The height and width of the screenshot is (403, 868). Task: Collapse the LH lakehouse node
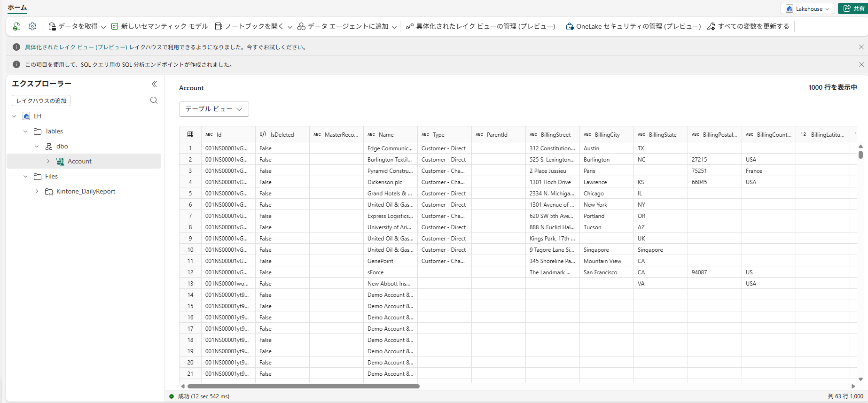click(14, 116)
